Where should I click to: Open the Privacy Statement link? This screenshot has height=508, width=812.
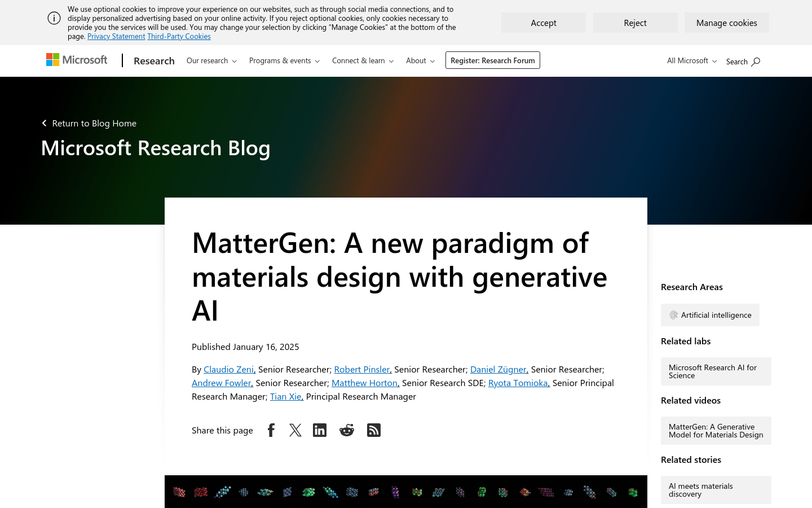click(116, 36)
